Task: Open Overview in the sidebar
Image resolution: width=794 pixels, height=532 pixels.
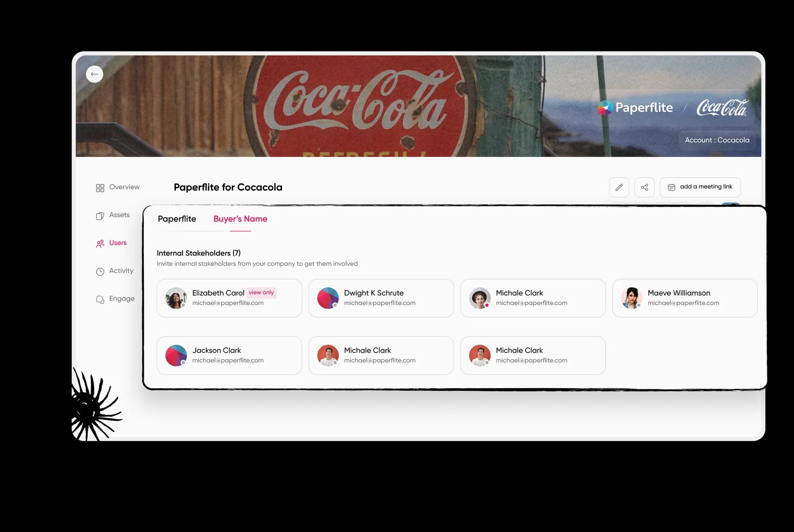Action: pos(118,187)
